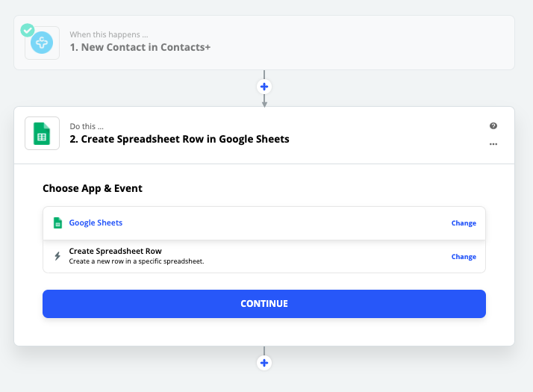The image size is (533, 392).
Task: Add a step between trigger and action
Action: click(x=264, y=87)
